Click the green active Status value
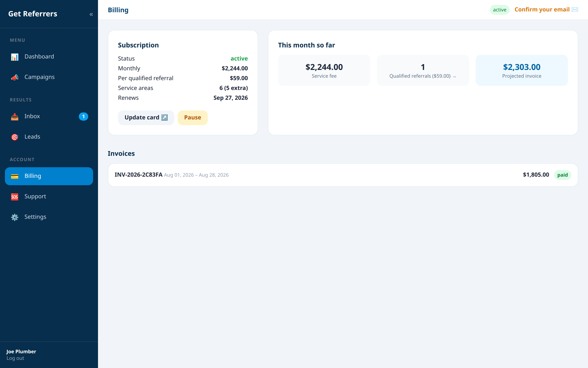588x368 pixels. click(x=239, y=59)
